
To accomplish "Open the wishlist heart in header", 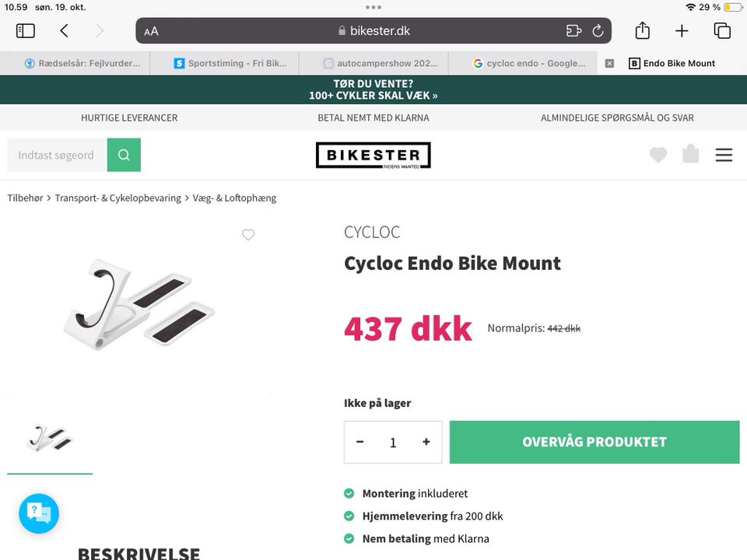I will tap(658, 155).
